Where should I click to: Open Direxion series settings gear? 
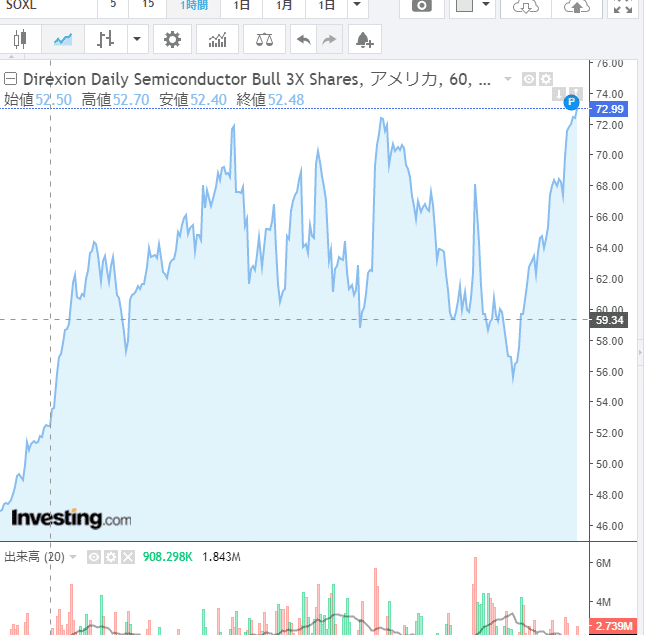(x=545, y=79)
